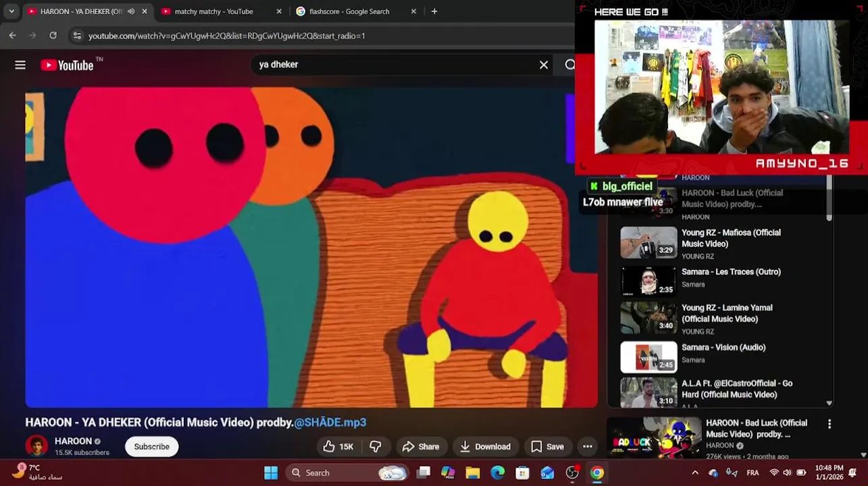Screen dimensions: 868x486
Task: Open the OneDrive tray icon
Action: coord(713,473)
